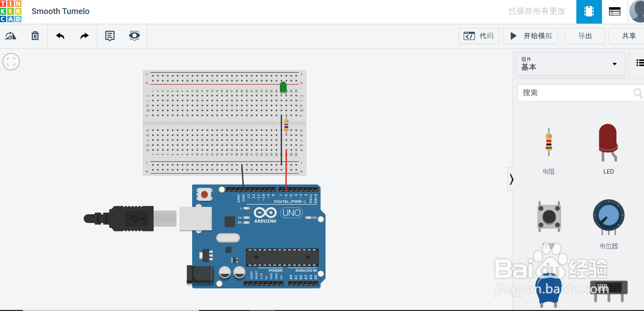This screenshot has height=311, width=644.
Task: Delete the selected component with the trash icon
Action: tap(35, 36)
